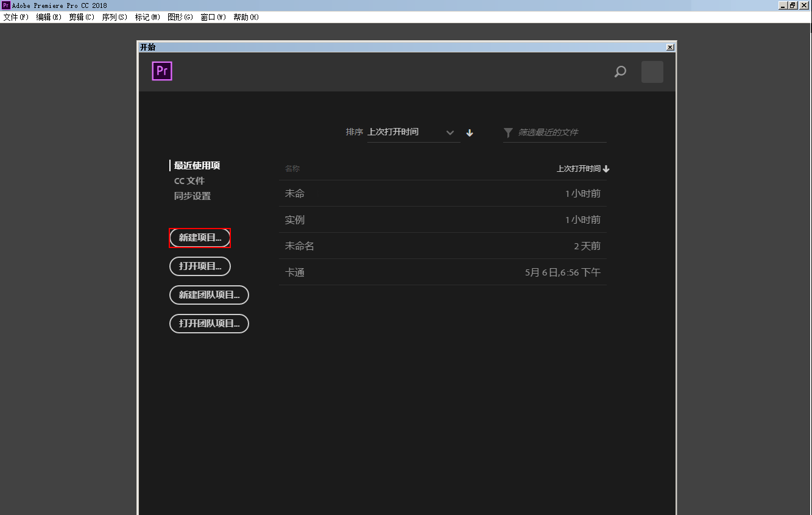Select the 最近使用项 tab
This screenshot has width=812, height=515.
click(197, 165)
